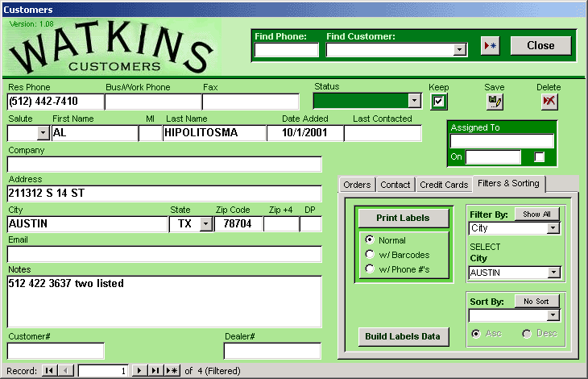Click the Address field
Image resolution: width=588 pixels, height=379 pixels.
[164, 194]
